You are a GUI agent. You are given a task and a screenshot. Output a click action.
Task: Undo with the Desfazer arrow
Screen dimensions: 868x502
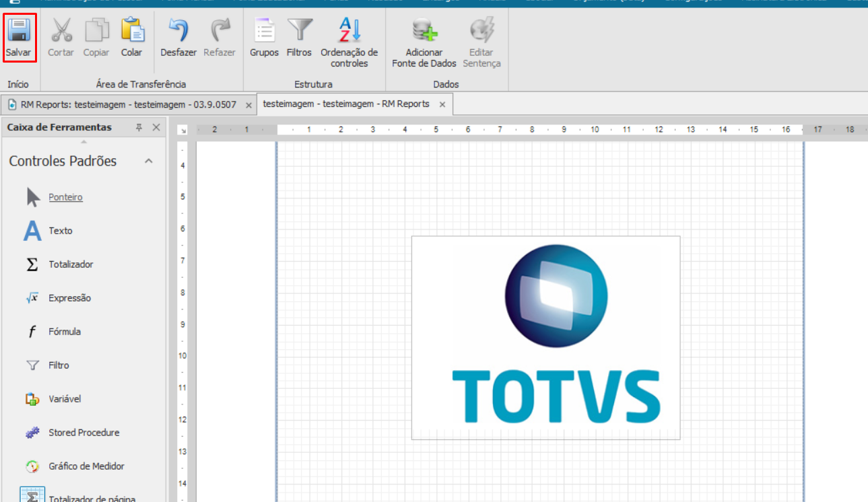click(178, 31)
